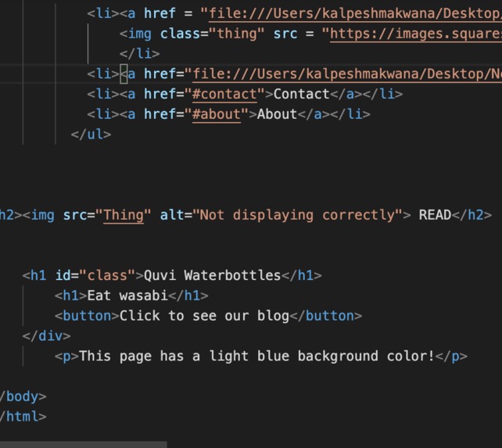Click the id="class" attribute value

click(107, 275)
